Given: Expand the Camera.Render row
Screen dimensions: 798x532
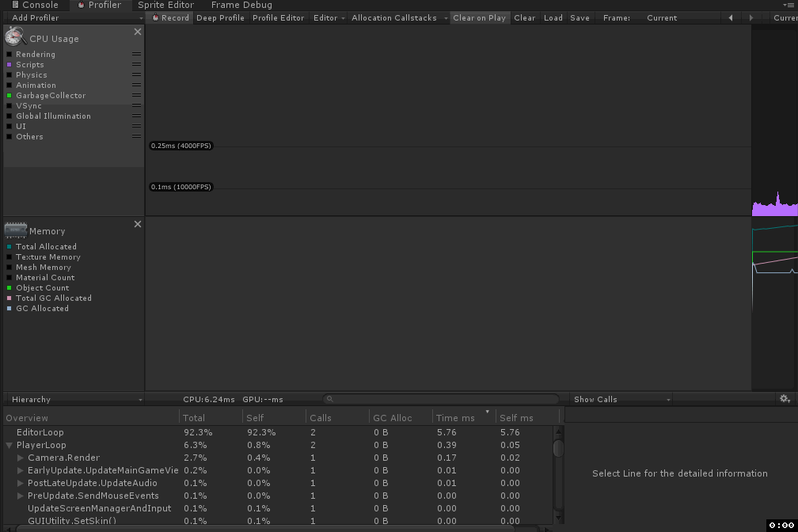Looking at the screenshot, I should click(x=21, y=458).
